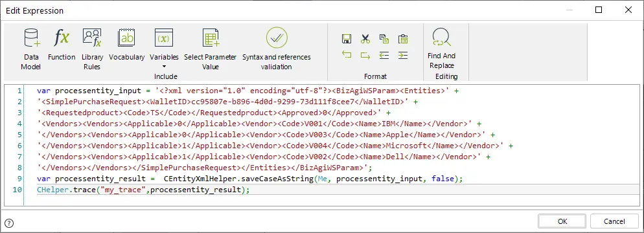Decrease indent of the code

click(384, 55)
